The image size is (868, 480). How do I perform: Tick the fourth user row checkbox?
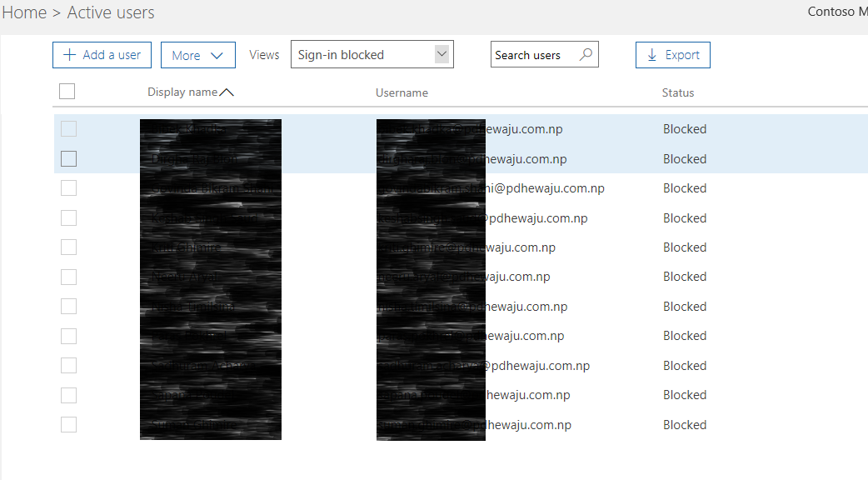pyautogui.click(x=68, y=218)
